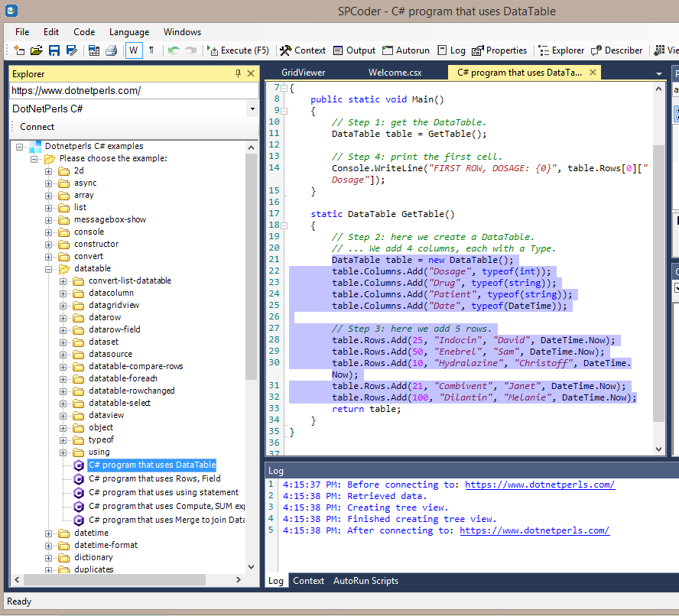Open the Log toolbar item
Image resolution: width=679 pixels, height=616 pixels.
coord(451,50)
